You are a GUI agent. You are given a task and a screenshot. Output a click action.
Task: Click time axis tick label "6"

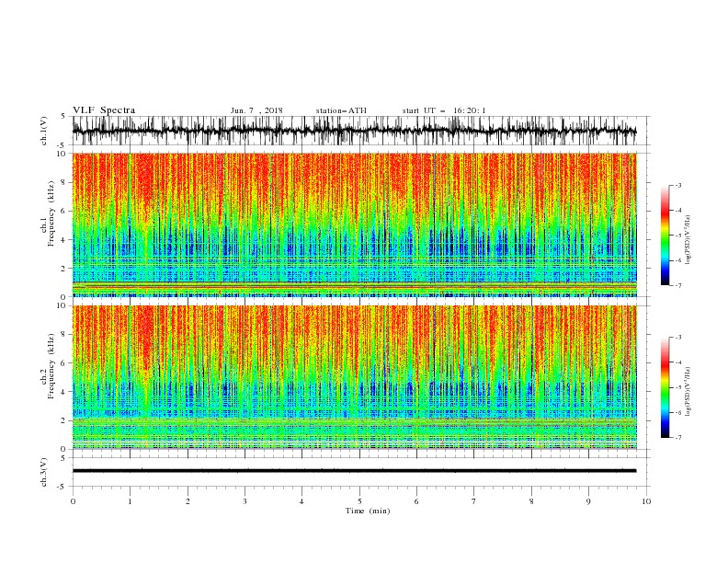pos(416,501)
